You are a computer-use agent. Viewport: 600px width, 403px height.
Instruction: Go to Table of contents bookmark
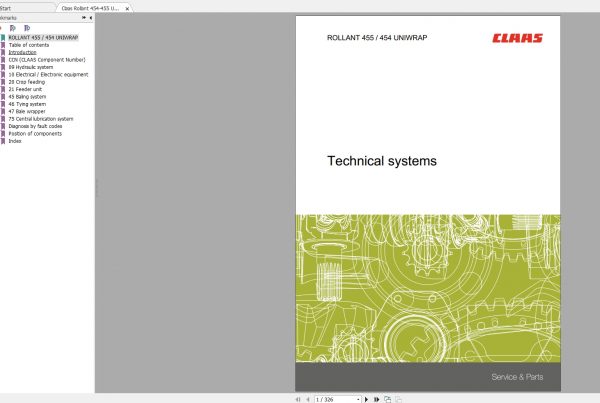pyautogui.click(x=29, y=45)
